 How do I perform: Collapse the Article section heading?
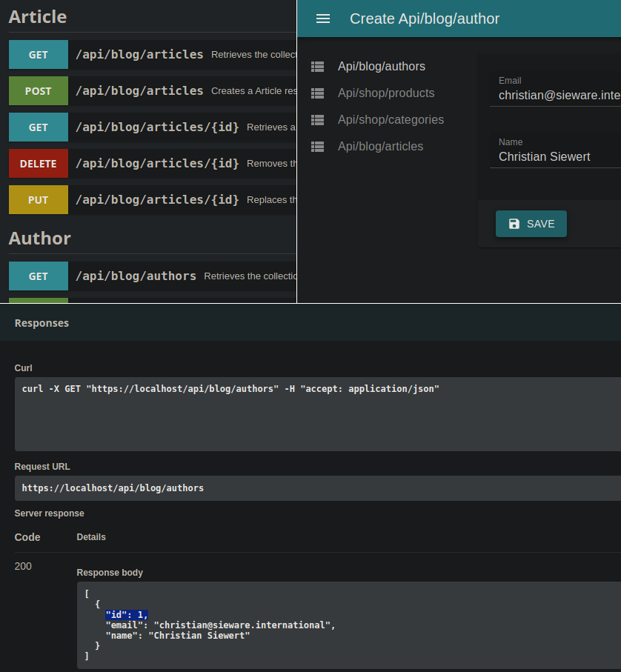[38, 17]
